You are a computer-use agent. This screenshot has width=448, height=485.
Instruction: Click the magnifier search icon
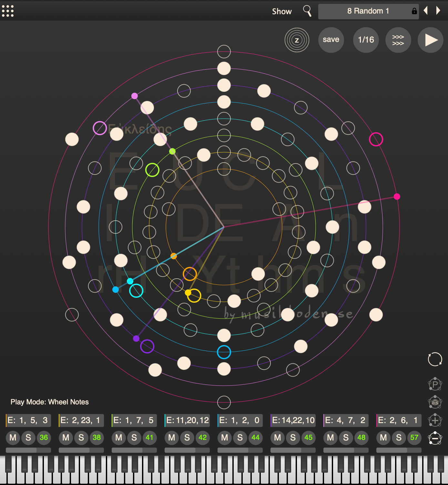tap(307, 11)
